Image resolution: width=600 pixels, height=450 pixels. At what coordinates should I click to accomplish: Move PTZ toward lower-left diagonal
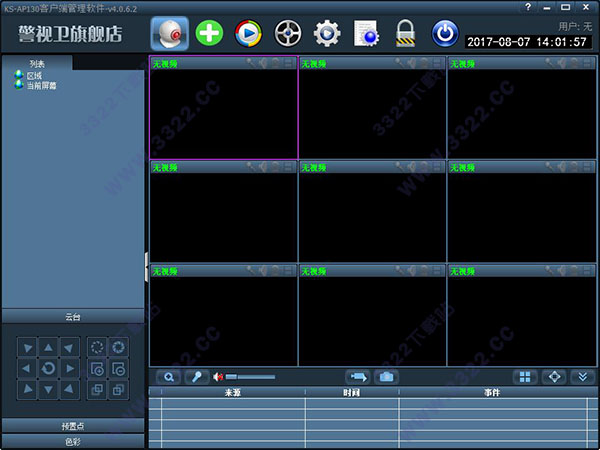27,390
